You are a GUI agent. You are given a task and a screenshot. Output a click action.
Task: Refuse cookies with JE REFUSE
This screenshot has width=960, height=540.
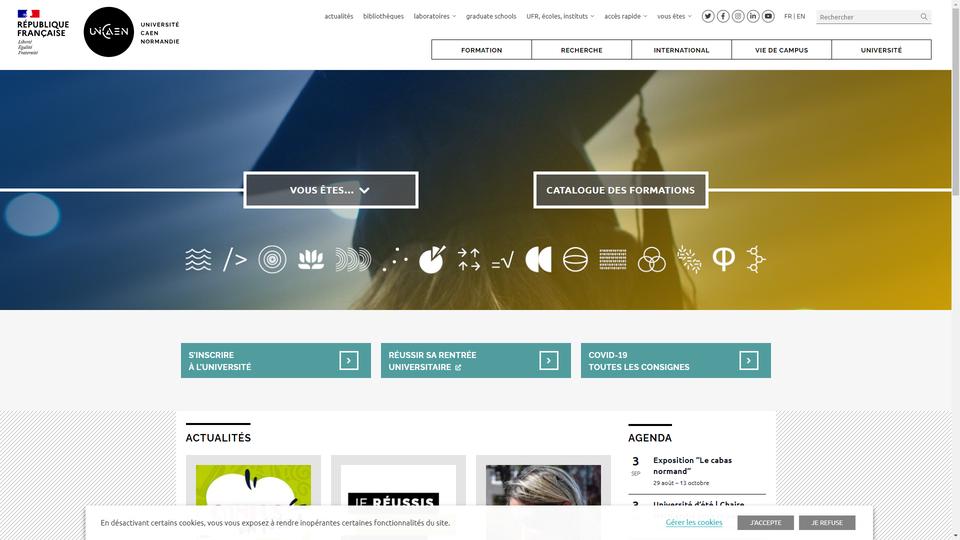[x=827, y=522]
